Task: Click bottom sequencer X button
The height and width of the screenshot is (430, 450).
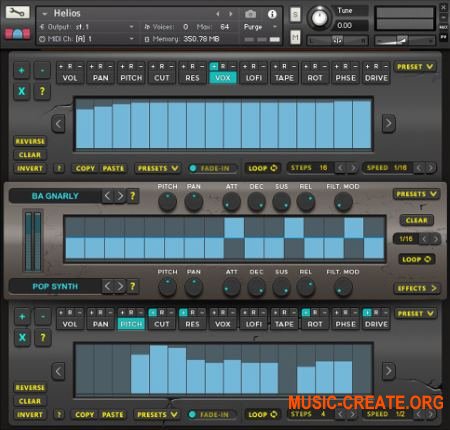Action: click(x=22, y=337)
